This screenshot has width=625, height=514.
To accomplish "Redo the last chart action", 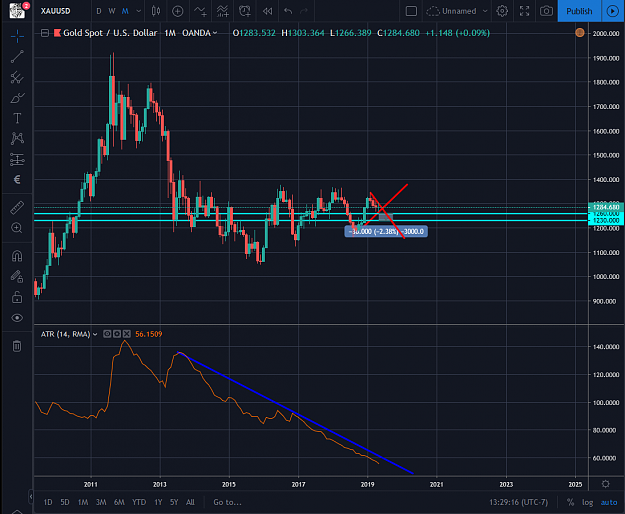I will click(304, 11).
